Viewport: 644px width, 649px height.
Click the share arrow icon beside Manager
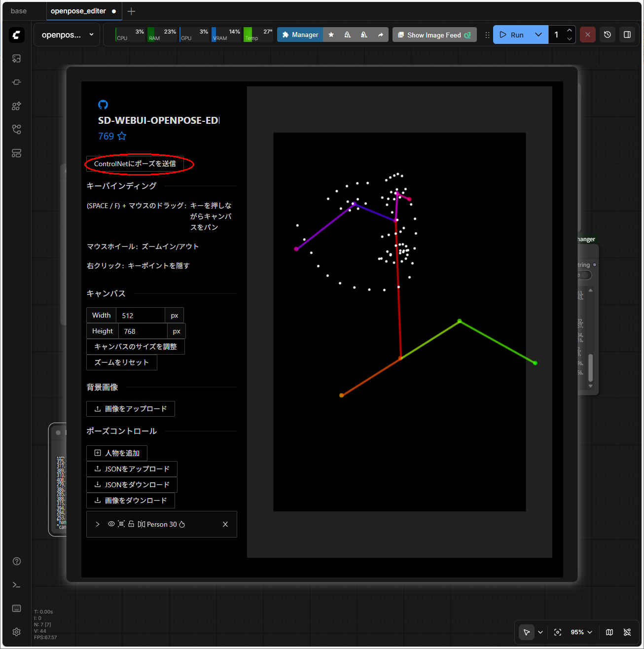click(x=380, y=35)
